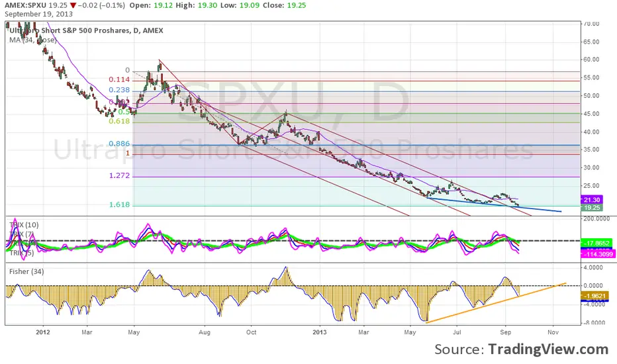Click the Nov time axis label
Image resolution: width=617 pixels, height=364 pixels.
coord(553,332)
